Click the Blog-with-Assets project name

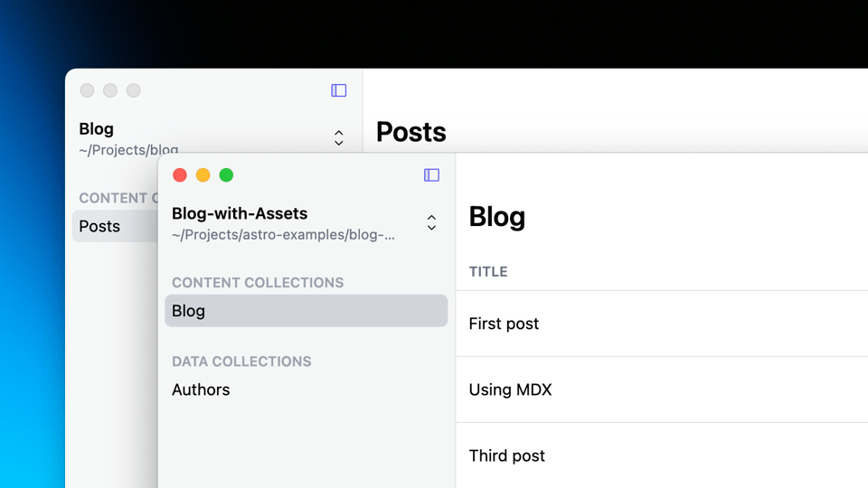[240, 214]
